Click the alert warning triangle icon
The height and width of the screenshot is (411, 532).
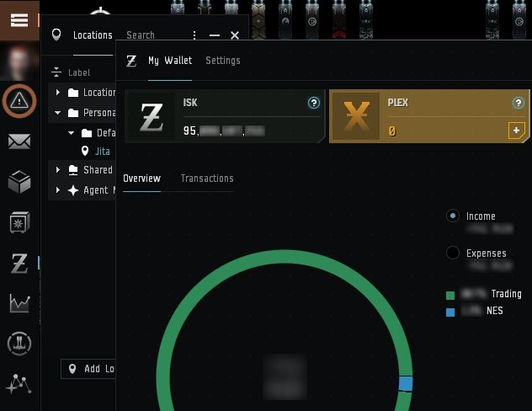(19, 101)
